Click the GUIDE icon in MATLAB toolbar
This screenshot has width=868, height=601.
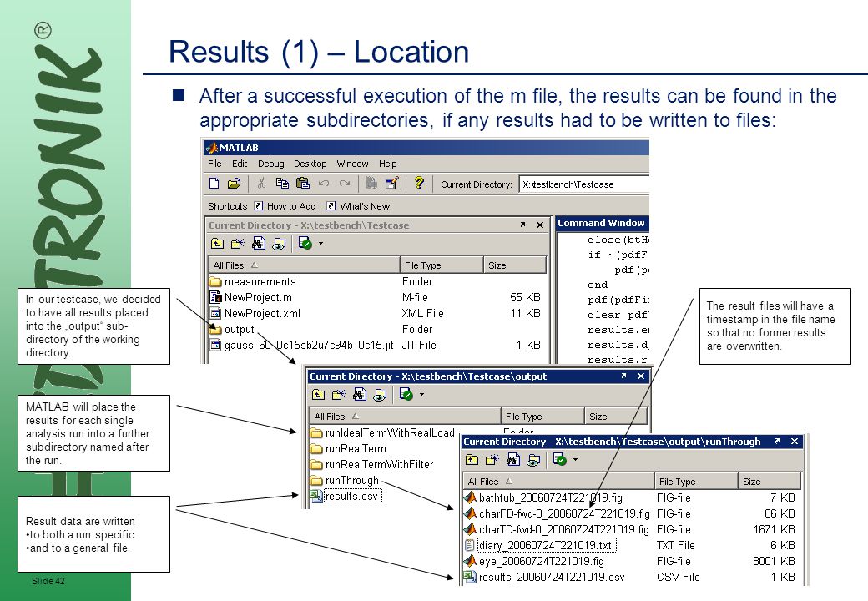[392, 184]
